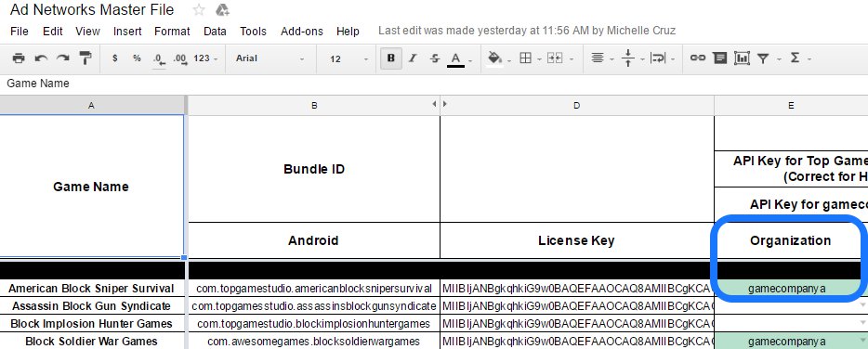Select the Organization header cell
This screenshot has height=349, width=868.
click(x=791, y=240)
